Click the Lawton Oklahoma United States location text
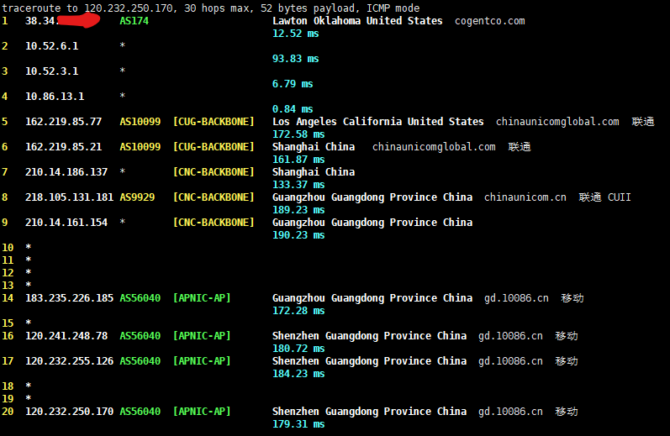The image size is (670, 436). (x=357, y=20)
